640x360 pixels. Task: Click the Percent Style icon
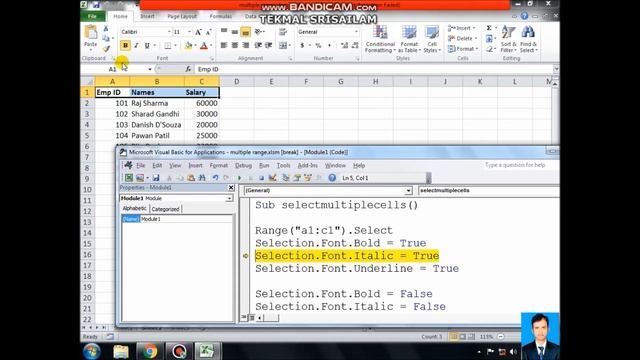[318, 45]
